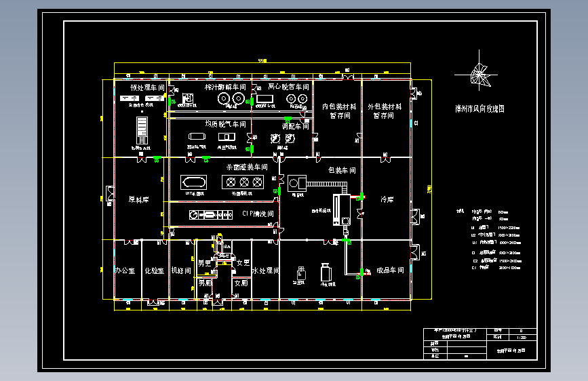Viewport: 588px width, 381px height.
Task: Select the 成品车间 label
Action: tap(390, 270)
